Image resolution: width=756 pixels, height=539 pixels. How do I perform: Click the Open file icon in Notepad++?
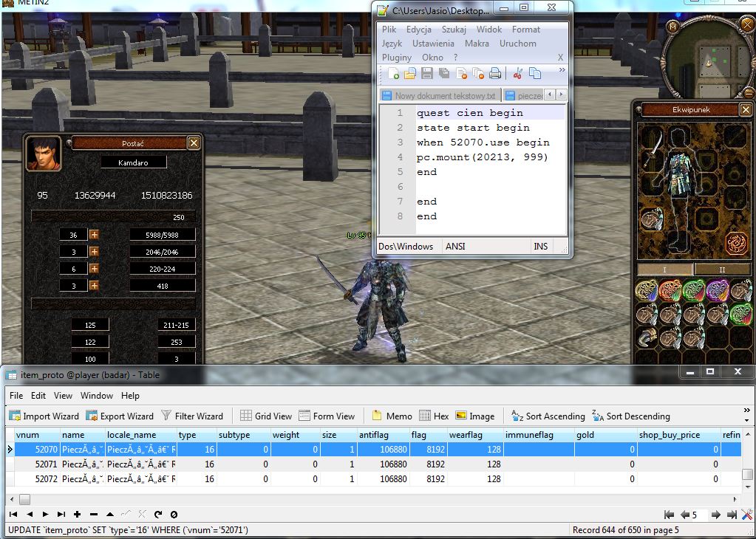point(410,74)
